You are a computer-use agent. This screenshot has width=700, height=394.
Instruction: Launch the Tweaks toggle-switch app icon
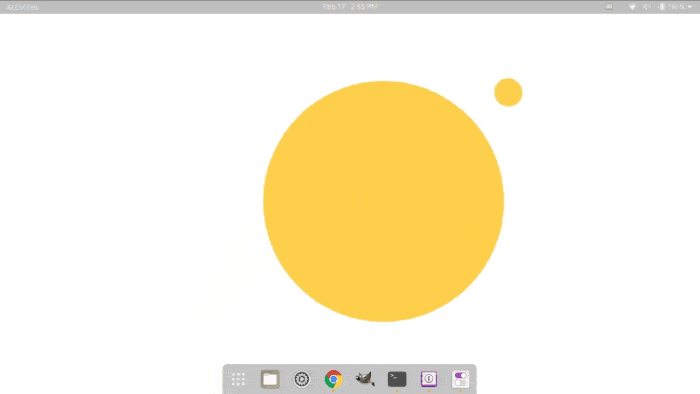pos(460,379)
